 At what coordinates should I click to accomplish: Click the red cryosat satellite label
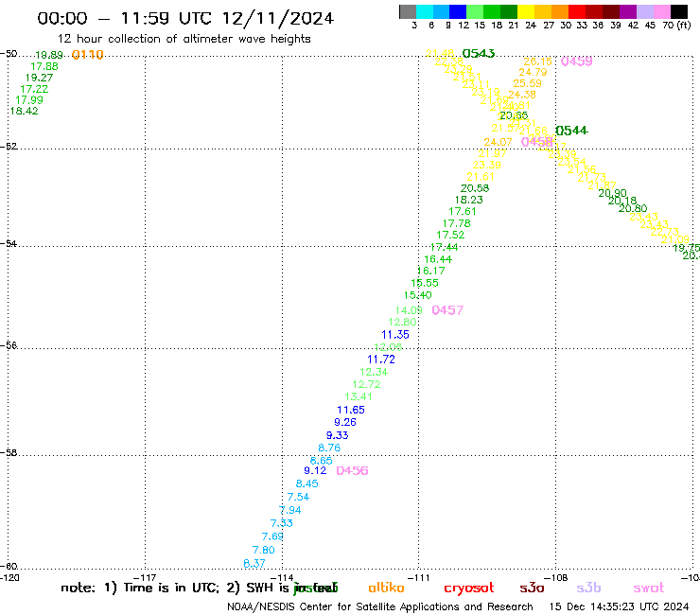point(469,589)
